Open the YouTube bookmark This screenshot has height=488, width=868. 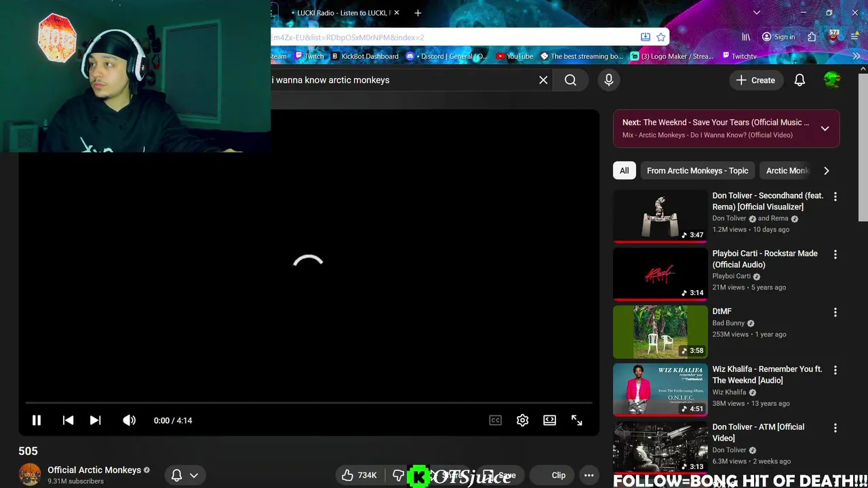(x=515, y=56)
